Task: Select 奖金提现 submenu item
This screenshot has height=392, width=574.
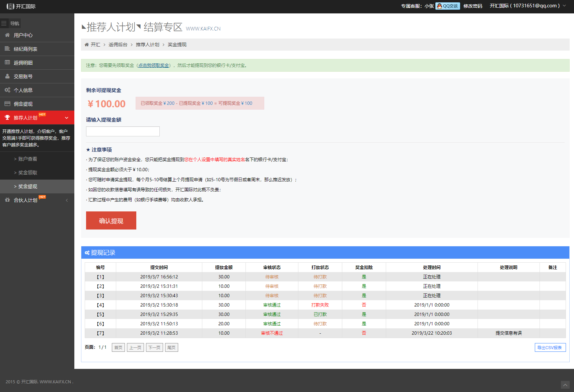Action: [37, 186]
